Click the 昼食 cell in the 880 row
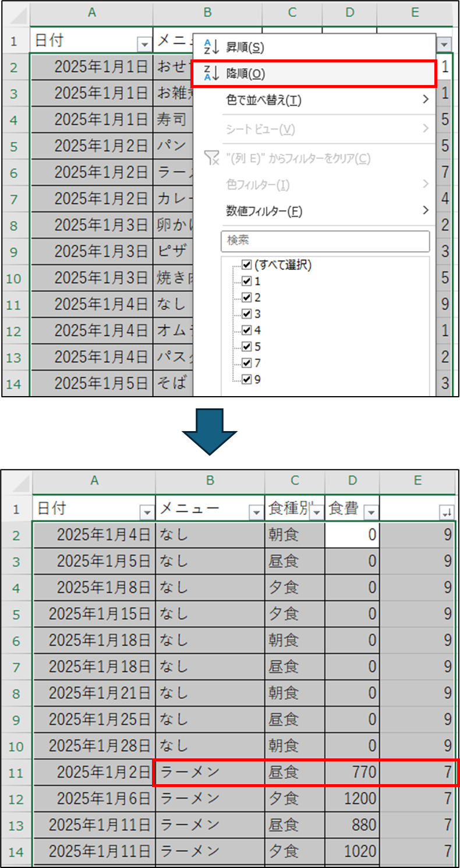This screenshot has height=868, width=460. tap(295, 824)
